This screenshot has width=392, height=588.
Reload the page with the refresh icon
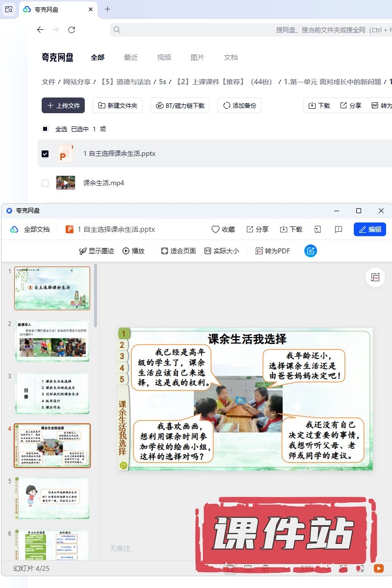pos(72,30)
